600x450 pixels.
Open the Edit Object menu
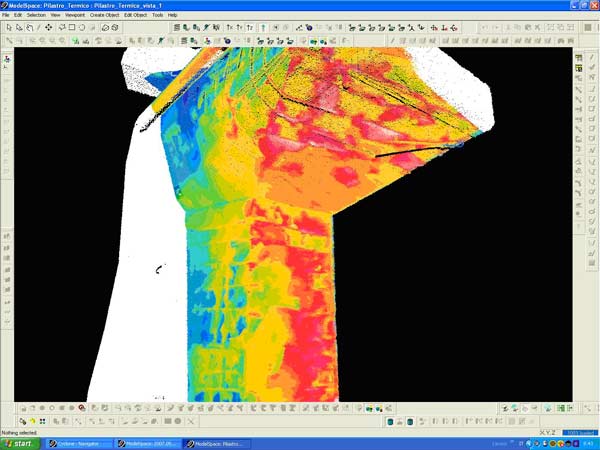136,15
